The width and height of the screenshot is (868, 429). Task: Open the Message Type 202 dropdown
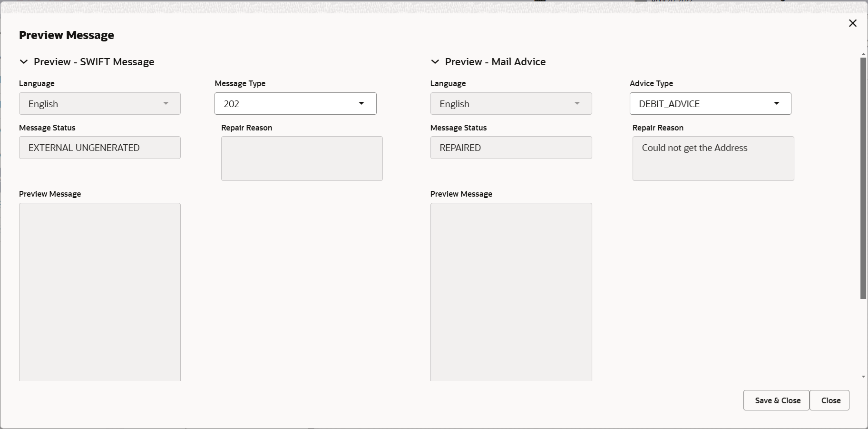(295, 103)
